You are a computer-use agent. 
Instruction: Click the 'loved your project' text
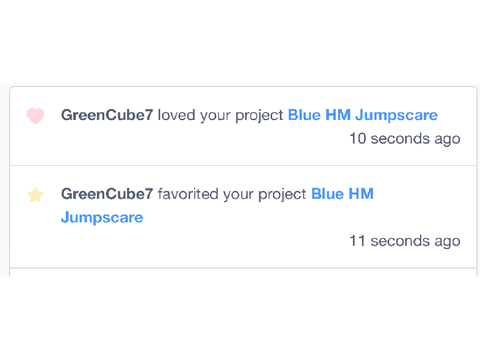220,116
